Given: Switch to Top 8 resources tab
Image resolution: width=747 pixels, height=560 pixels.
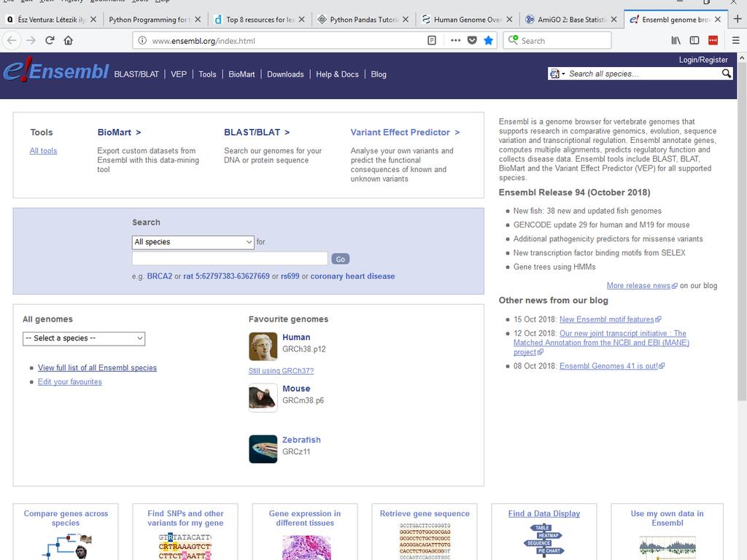Looking at the screenshot, I should 260,20.
